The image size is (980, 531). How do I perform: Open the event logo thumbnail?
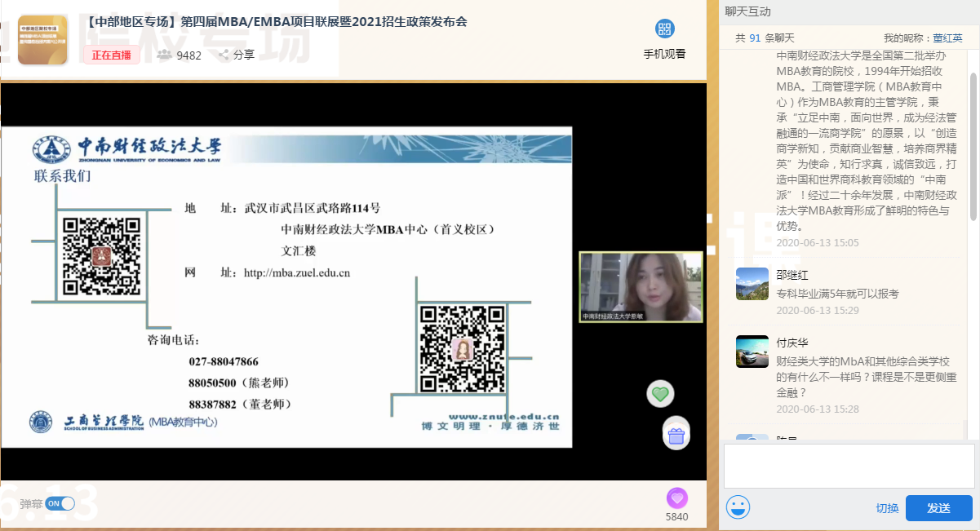point(43,39)
